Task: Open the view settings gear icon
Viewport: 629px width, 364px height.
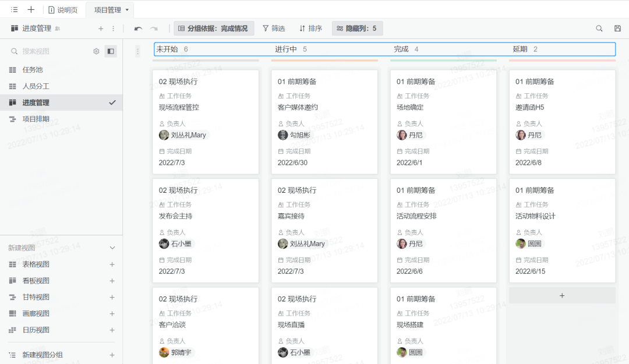Action: pyautogui.click(x=97, y=51)
